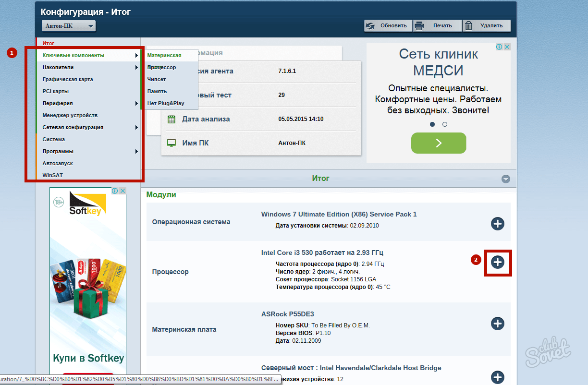The image size is (588, 385).
Task: Click Температура процессора 45 °C line
Action: [x=333, y=287]
